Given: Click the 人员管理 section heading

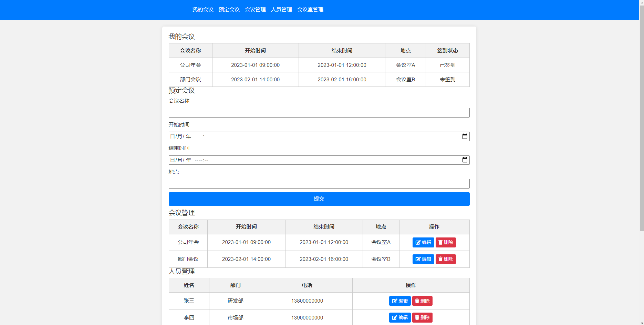Looking at the screenshot, I should tap(181, 271).
